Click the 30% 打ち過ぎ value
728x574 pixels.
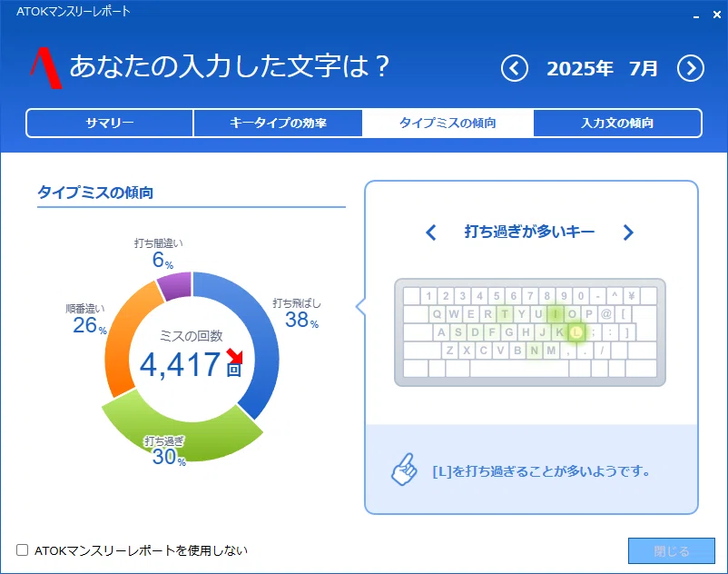(169, 457)
